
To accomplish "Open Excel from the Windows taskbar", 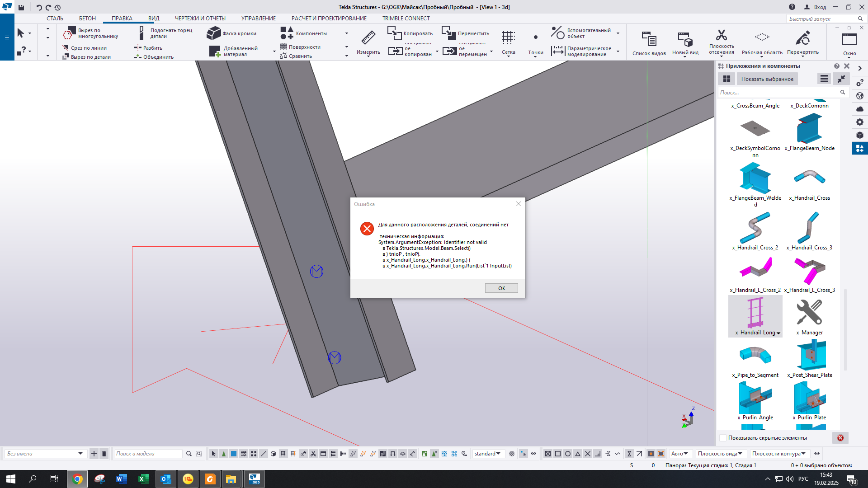I will [143, 479].
